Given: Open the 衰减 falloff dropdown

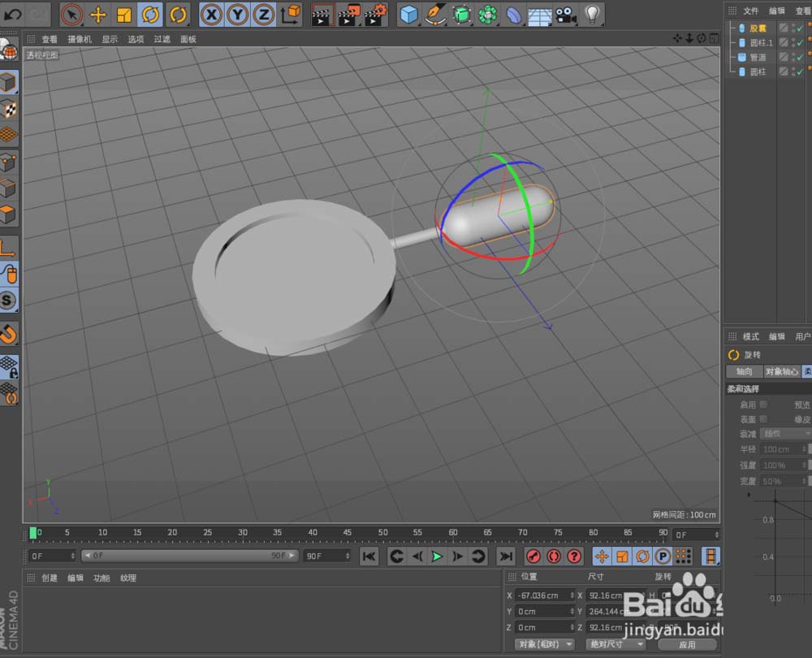Looking at the screenshot, I should click(x=785, y=434).
